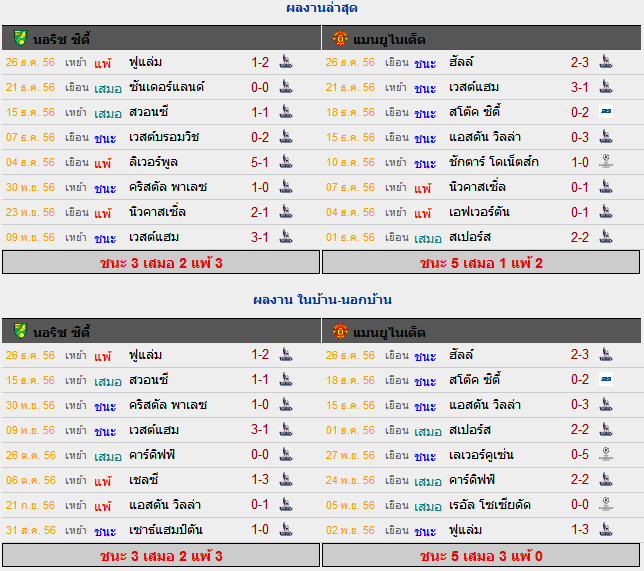Viewport: 644px width, 571px height.
Task: Open cup icon on สโต๊ค ซิตี้ row, ในบ้าน-นอกบ้าน table
Action: [606, 379]
